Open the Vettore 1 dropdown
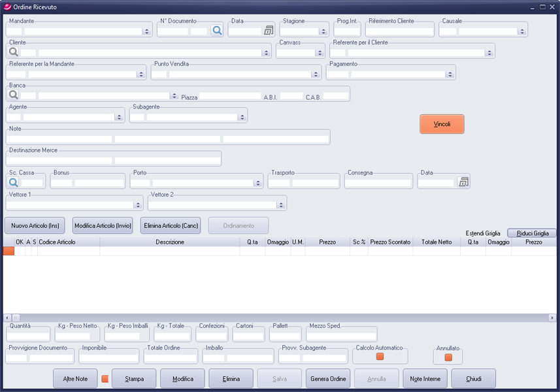 pyautogui.click(x=138, y=205)
